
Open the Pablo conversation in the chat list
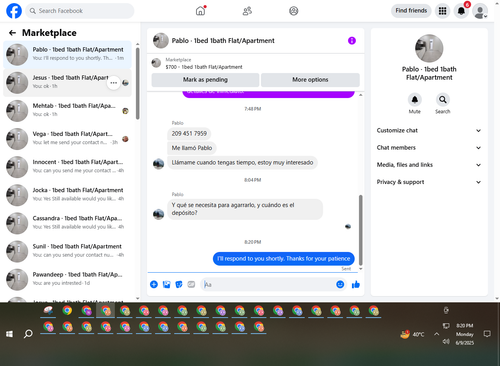67,54
